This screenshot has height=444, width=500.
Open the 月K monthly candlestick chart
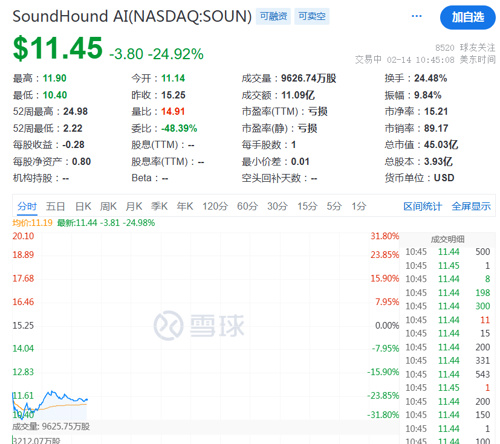[x=134, y=206]
